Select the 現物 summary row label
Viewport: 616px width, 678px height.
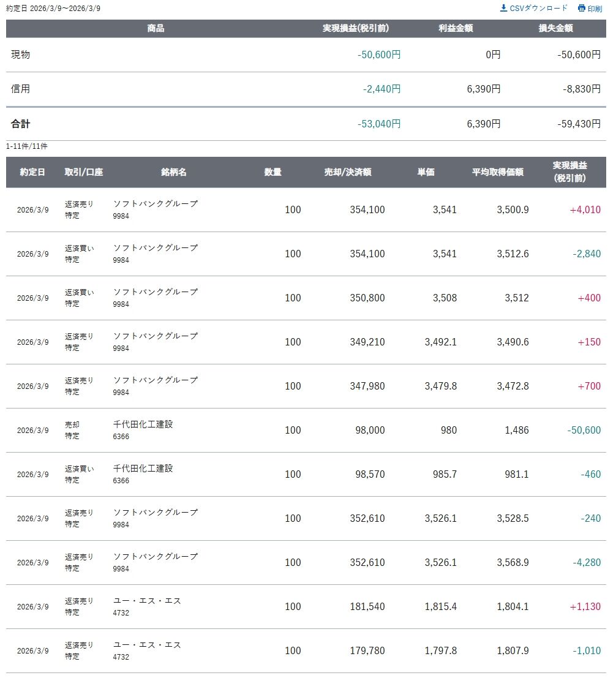point(20,55)
